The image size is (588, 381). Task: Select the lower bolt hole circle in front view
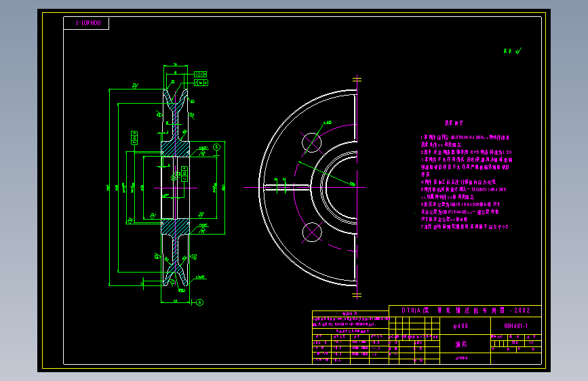coord(312,232)
